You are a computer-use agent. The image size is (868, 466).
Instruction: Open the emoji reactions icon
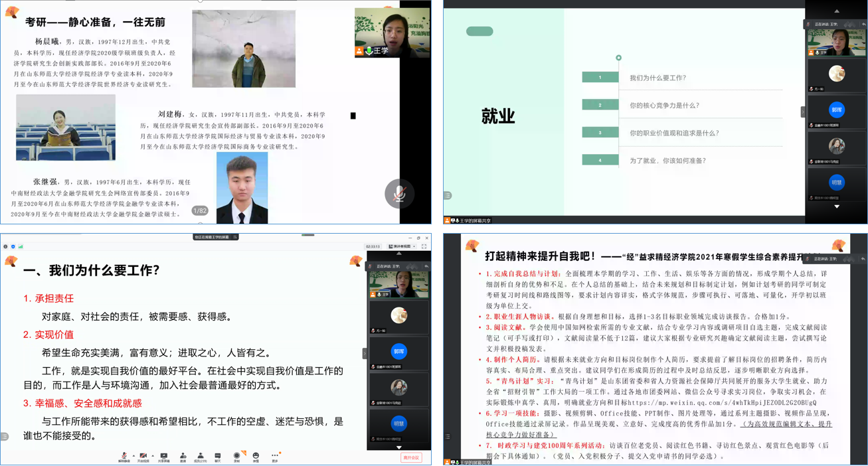(x=256, y=457)
